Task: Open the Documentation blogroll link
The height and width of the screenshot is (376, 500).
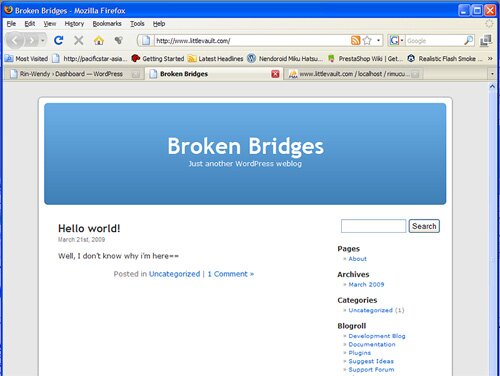Action: tap(372, 344)
